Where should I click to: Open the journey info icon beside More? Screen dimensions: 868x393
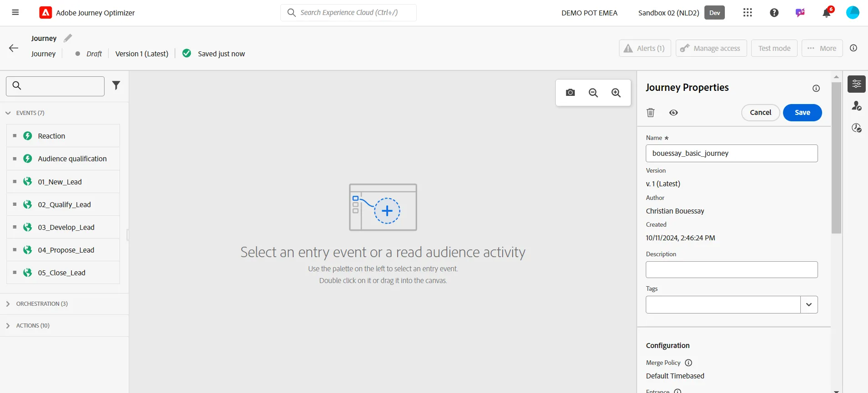pyautogui.click(x=853, y=48)
